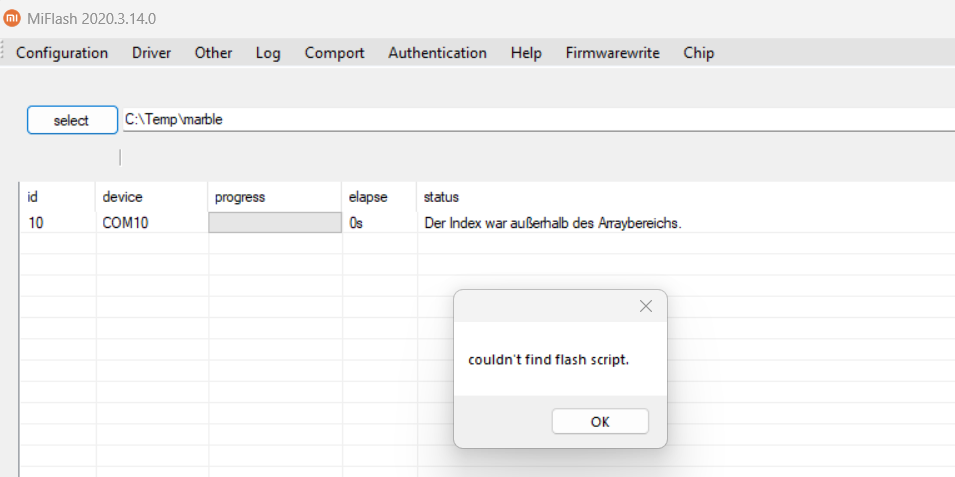Open the Comport menu
The image size is (955, 477).
[334, 53]
